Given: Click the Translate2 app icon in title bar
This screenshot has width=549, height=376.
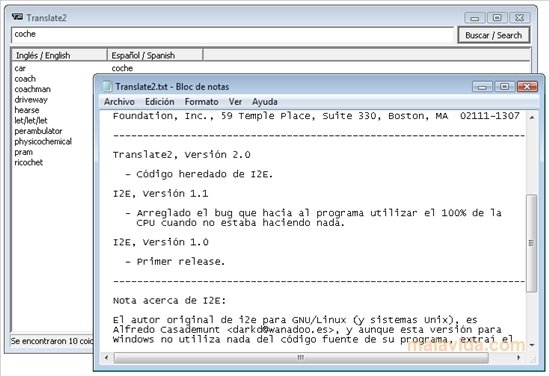Looking at the screenshot, I should (18, 16).
